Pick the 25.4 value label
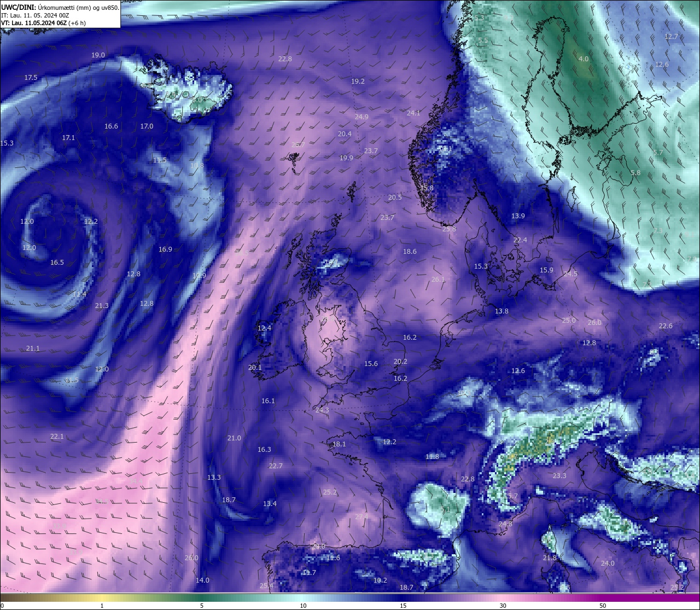Image resolution: width=700 pixels, height=610 pixels. tap(266, 586)
